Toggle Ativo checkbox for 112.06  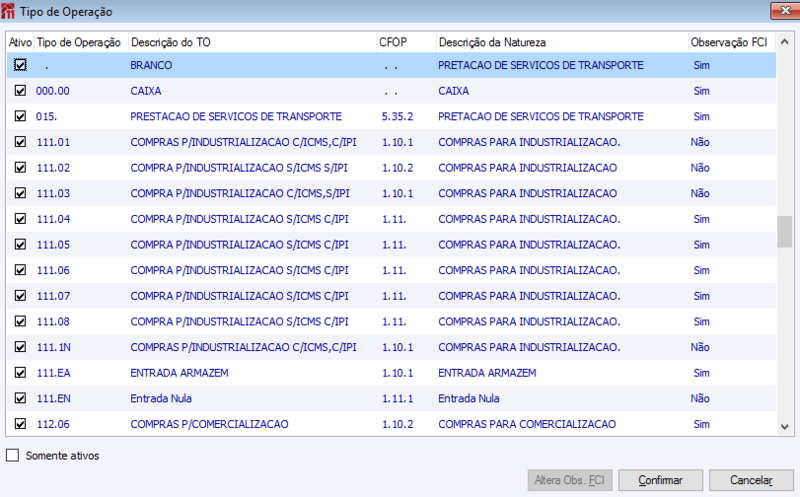20,424
